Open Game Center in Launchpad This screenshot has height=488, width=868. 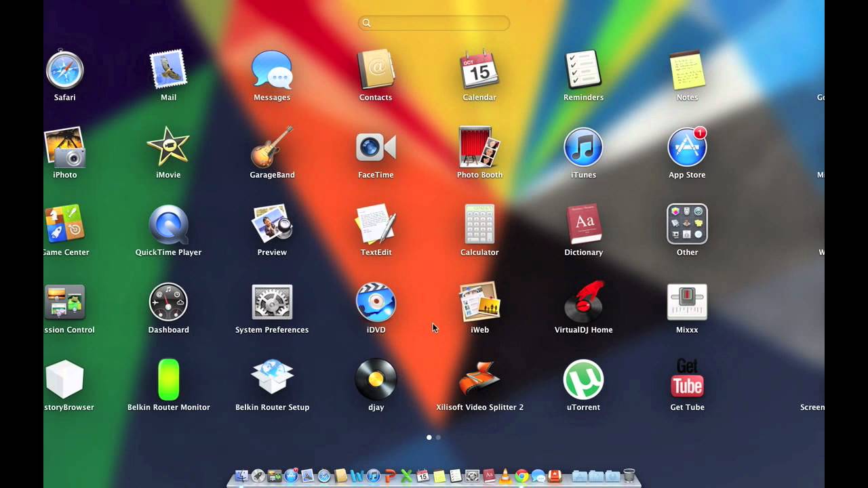pyautogui.click(x=64, y=225)
